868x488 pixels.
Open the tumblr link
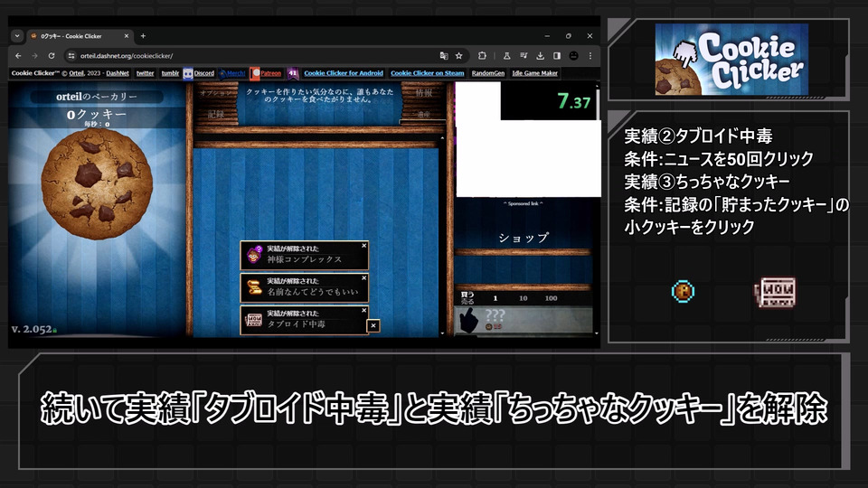[170, 73]
